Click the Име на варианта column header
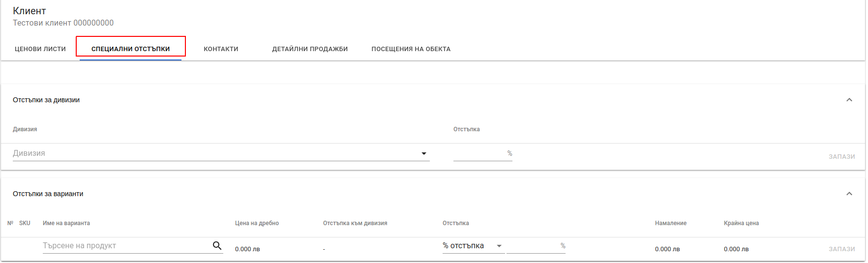The height and width of the screenshot is (263, 868). tap(66, 223)
